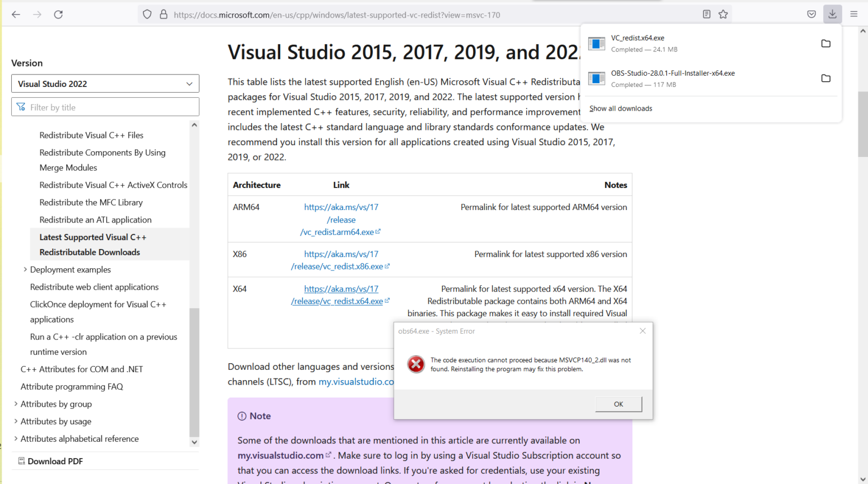Image resolution: width=868 pixels, height=484 pixels.
Task: Open Redistribute the MFC Library
Action: [91, 202]
